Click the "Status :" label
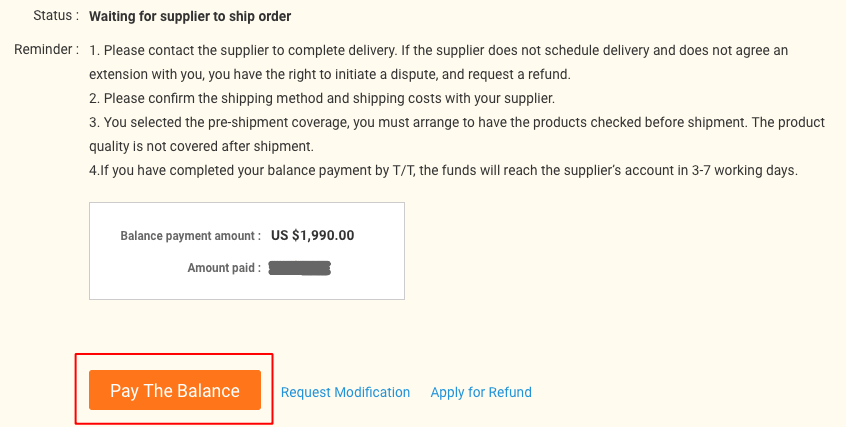 tap(56, 16)
